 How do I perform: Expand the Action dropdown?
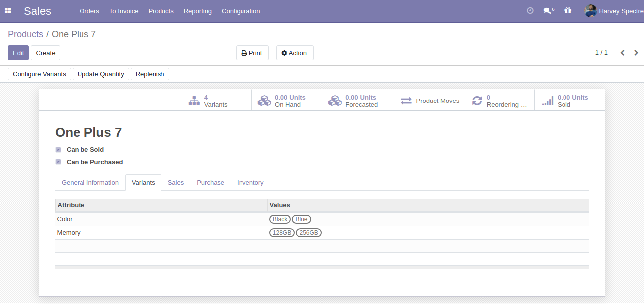pyautogui.click(x=295, y=53)
